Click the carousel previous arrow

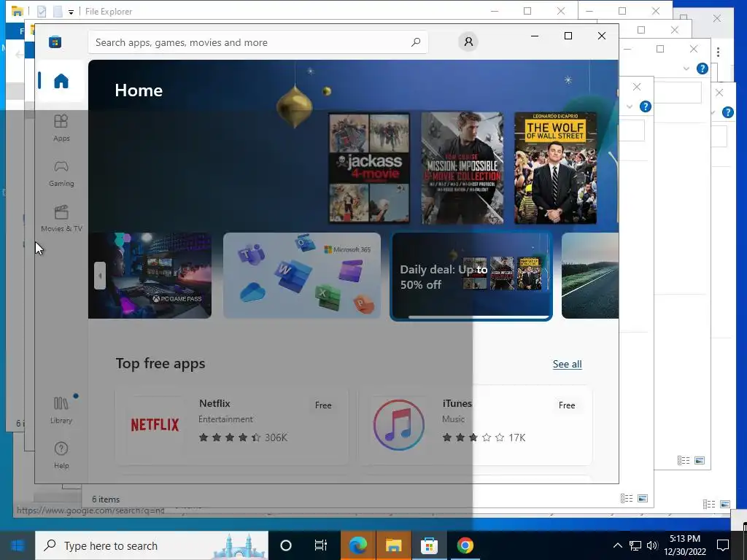[x=99, y=275]
